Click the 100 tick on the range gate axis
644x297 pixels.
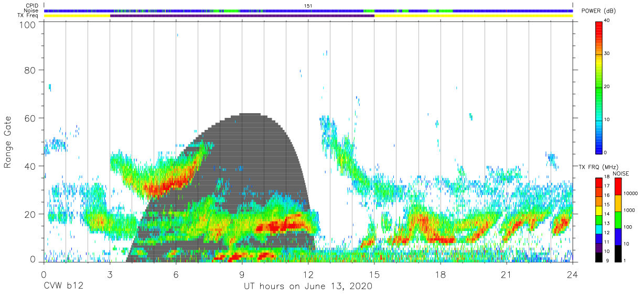point(28,25)
